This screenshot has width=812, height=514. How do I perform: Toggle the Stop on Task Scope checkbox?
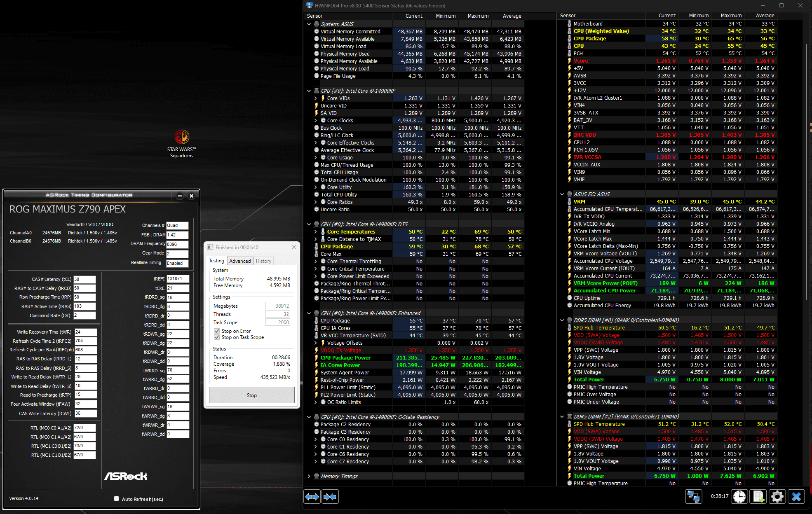coord(217,337)
